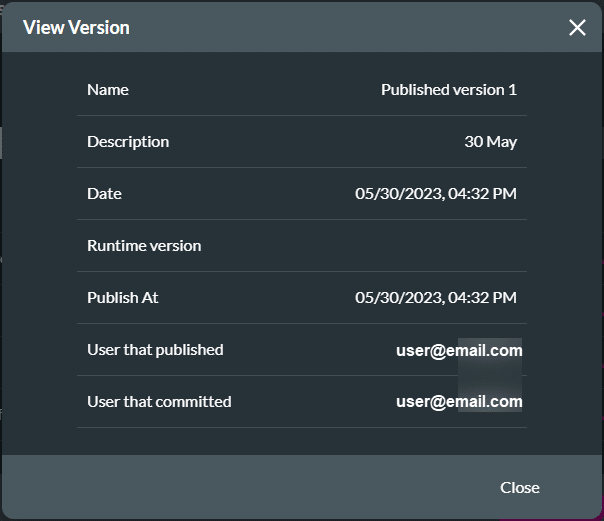Image resolution: width=604 pixels, height=521 pixels.
Task: Select the Publish At label
Action: (x=123, y=298)
